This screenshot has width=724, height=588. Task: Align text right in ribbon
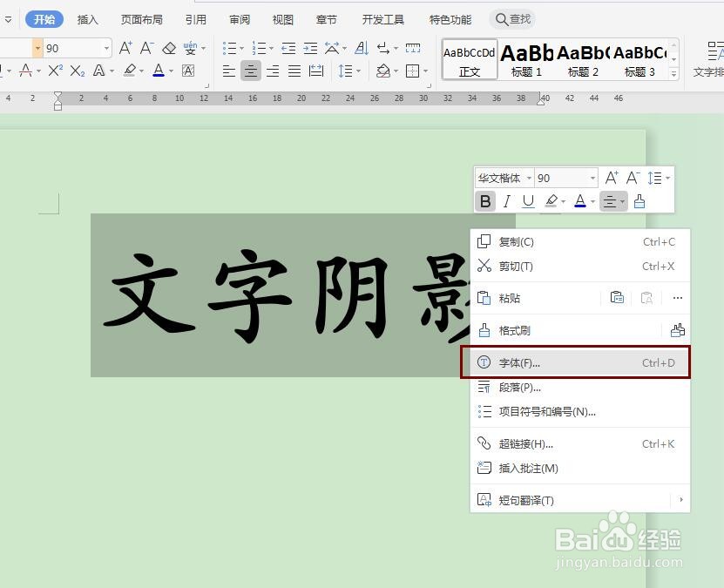[273, 71]
